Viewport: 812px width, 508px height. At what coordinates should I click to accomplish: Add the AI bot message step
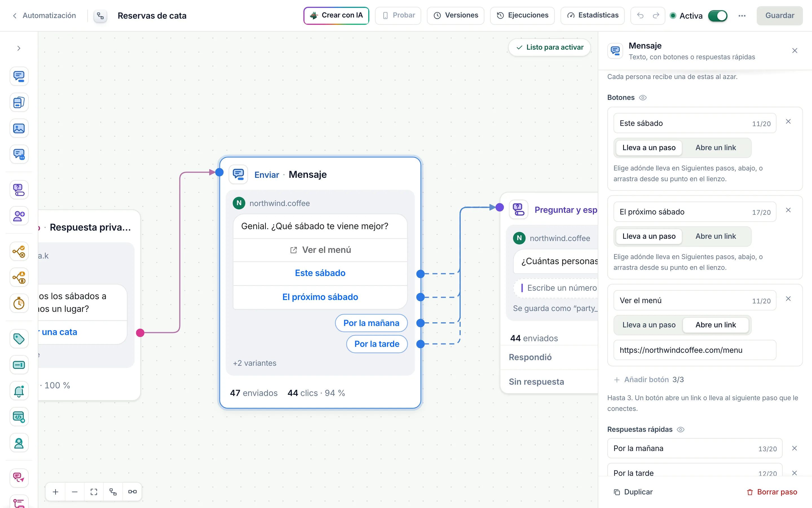tap(19, 154)
